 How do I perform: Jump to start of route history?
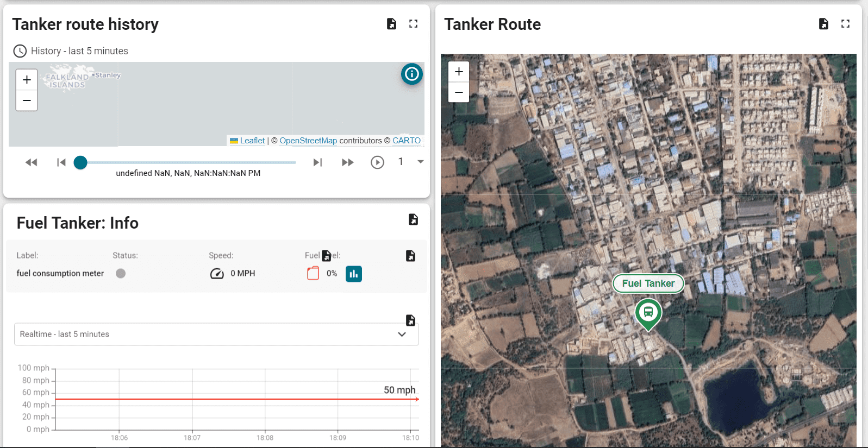click(61, 162)
